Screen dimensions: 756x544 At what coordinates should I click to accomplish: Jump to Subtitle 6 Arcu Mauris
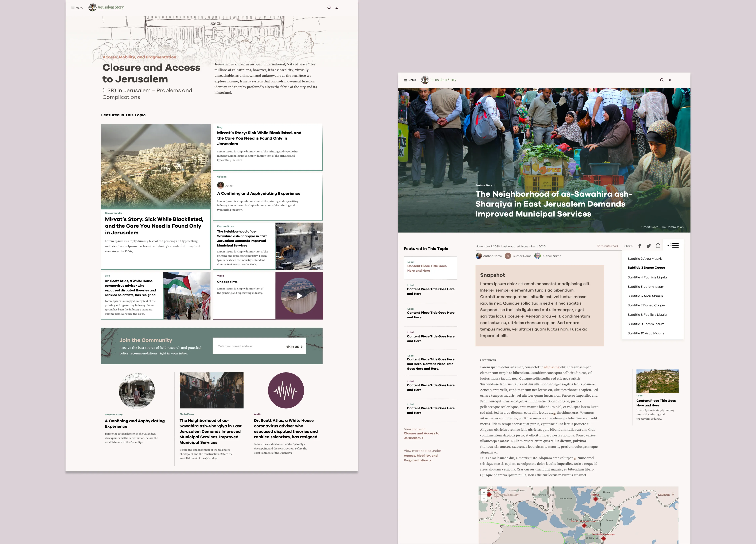(x=645, y=296)
